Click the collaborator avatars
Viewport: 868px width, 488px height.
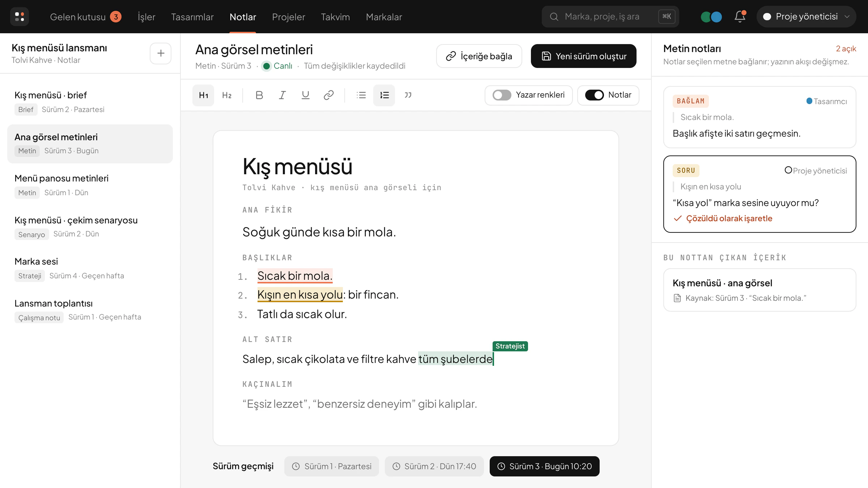tap(711, 17)
